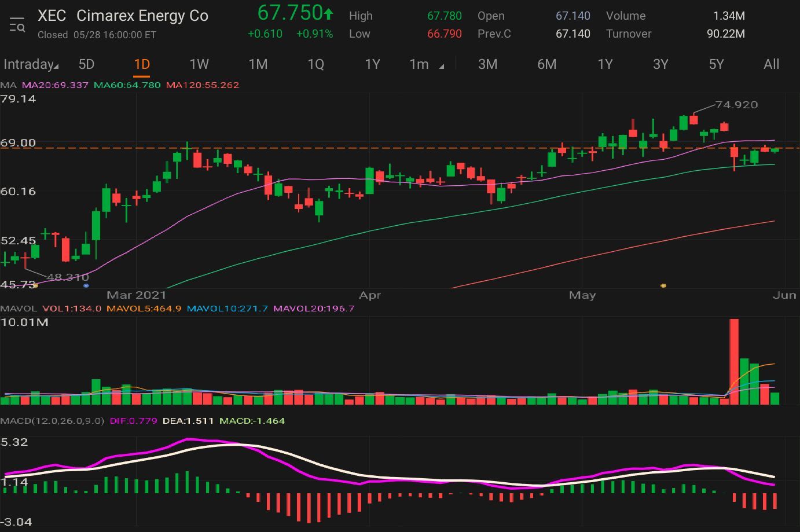Click the DEA:1.511 value

point(188,421)
